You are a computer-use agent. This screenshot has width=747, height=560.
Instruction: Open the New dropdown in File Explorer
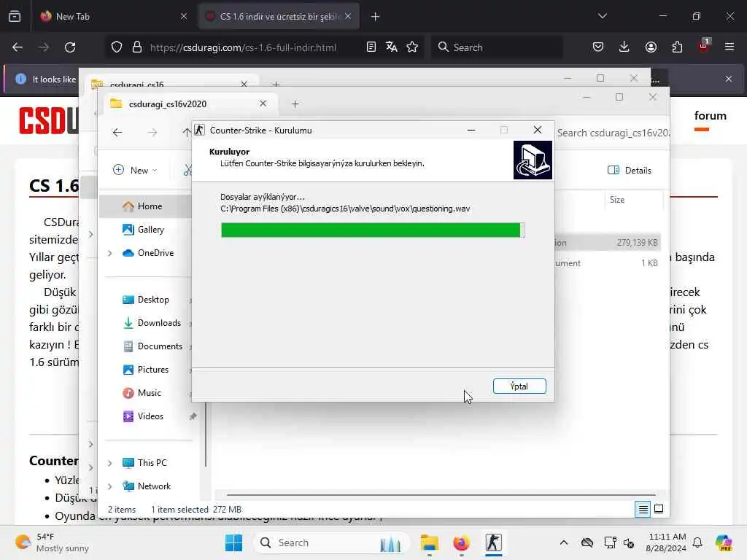coord(135,170)
